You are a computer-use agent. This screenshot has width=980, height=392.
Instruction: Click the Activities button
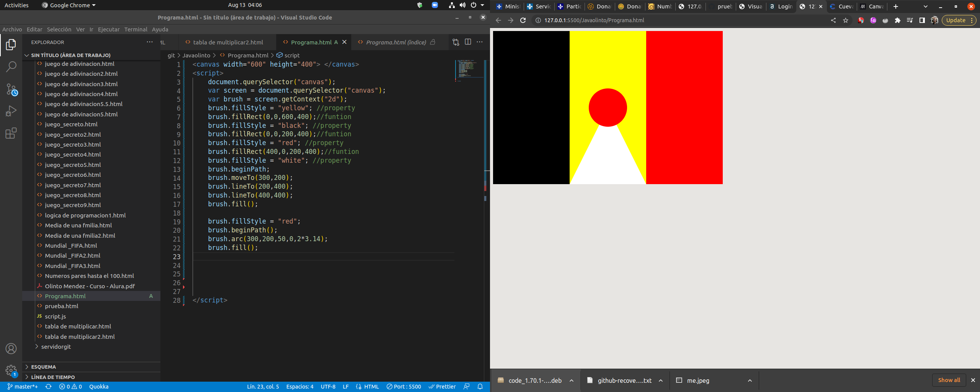tap(16, 5)
